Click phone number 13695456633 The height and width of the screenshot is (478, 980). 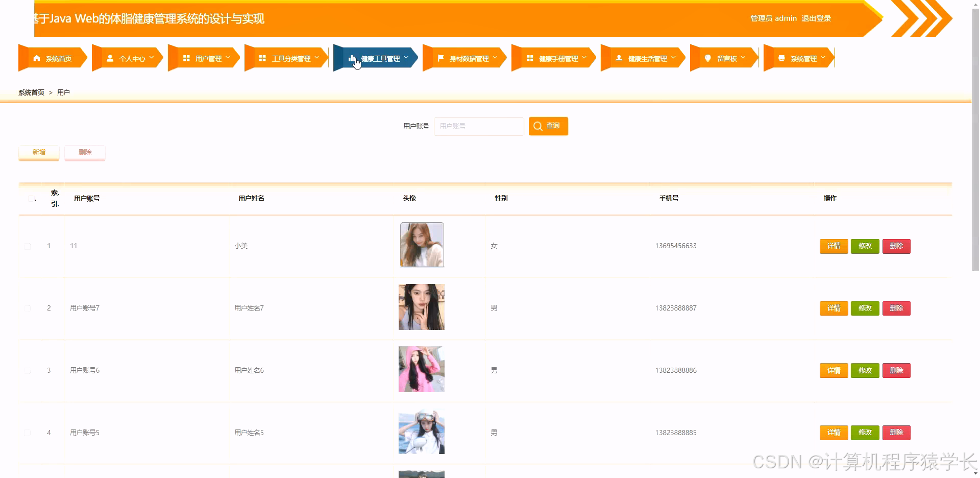pyautogui.click(x=676, y=246)
